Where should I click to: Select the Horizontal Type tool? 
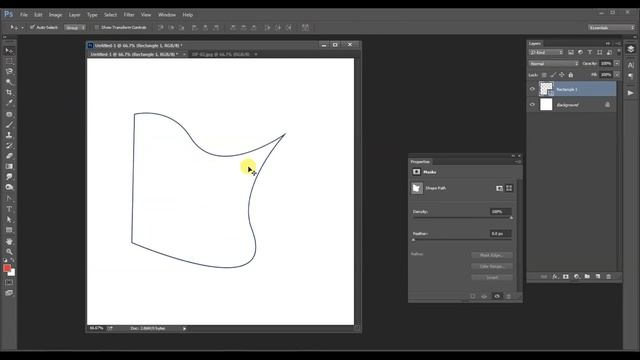click(x=9, y=209)
